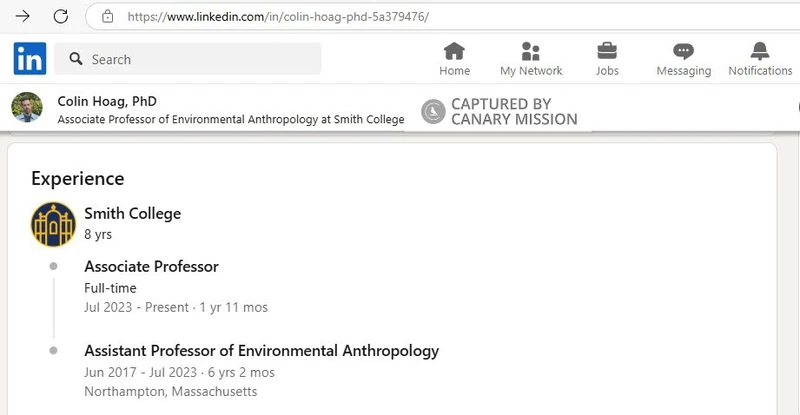Open the Notifications bell icon
This screenshot has width=800, height=415.
tap(760, 51)
